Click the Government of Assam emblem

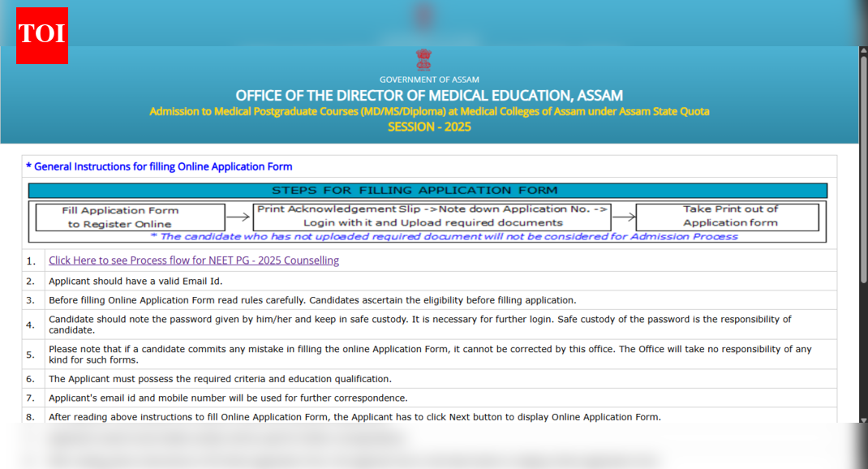[423, 60]
